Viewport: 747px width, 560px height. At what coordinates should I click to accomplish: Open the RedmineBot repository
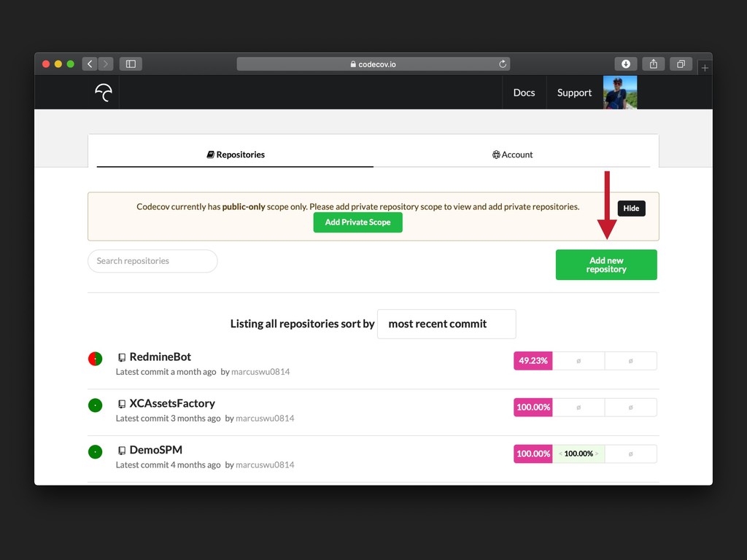[x=160, y=357]
